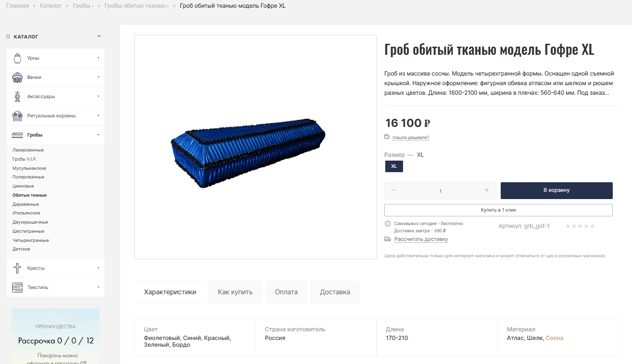Click the cross icon beside Кресты
The width and height of the screenshot is (632, 364).
(x=17, y=268)
